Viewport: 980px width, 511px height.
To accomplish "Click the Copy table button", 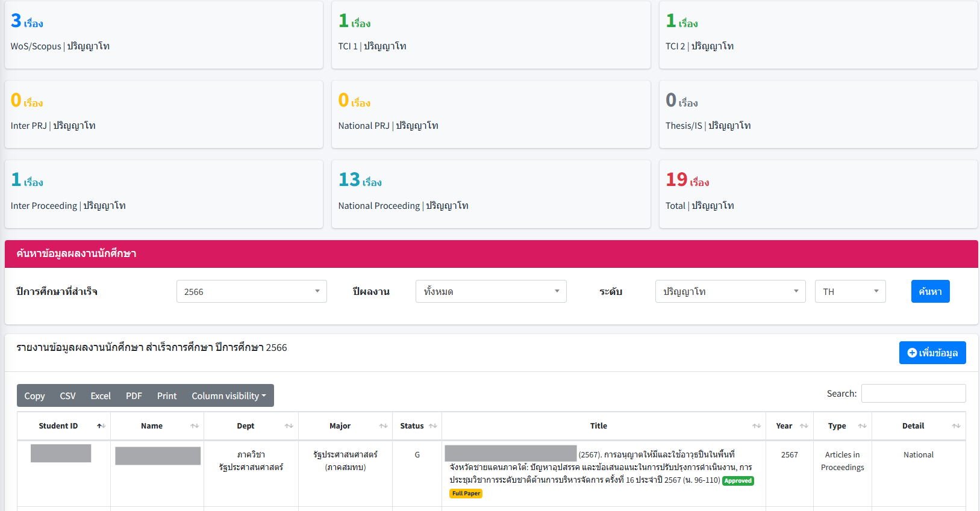I will pos(34,395).
